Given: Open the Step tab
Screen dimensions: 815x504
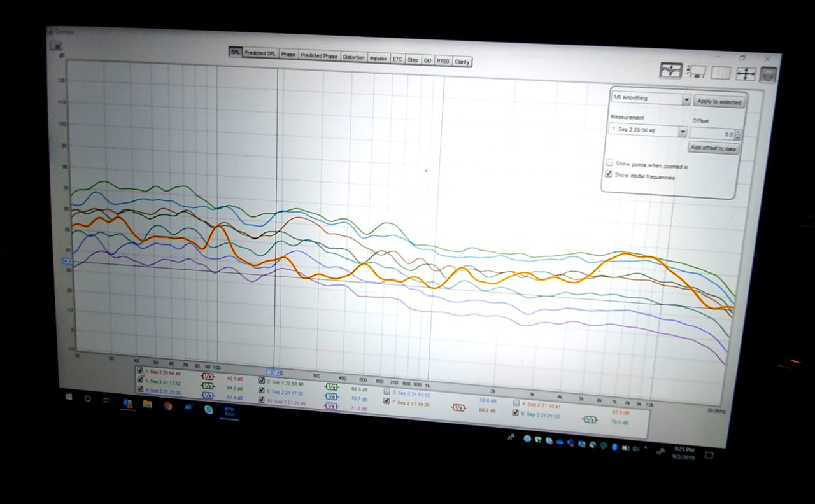Looking at the screenshot, I should (413, 60).
